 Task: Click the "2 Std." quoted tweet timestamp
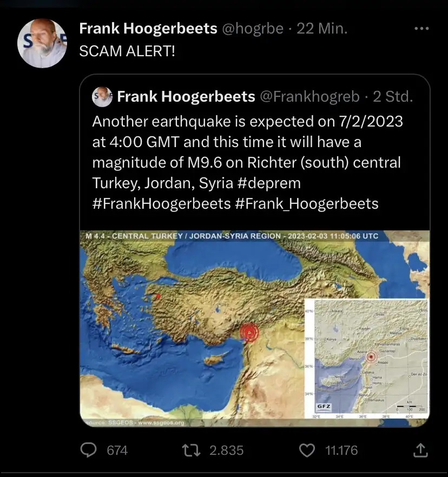click(x=393, y=97)
